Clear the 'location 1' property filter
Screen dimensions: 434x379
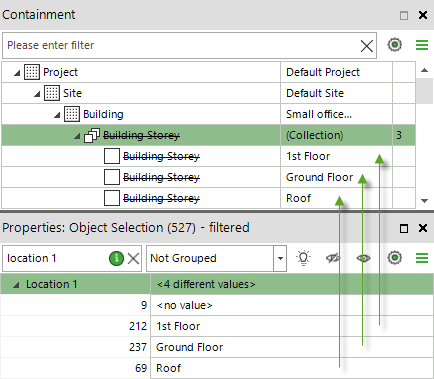point(133,258)
